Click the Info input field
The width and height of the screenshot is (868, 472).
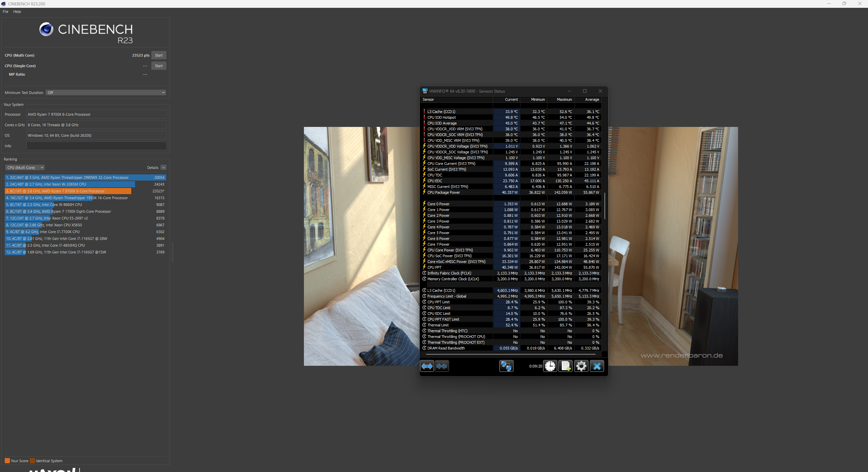tap(96, 146)
